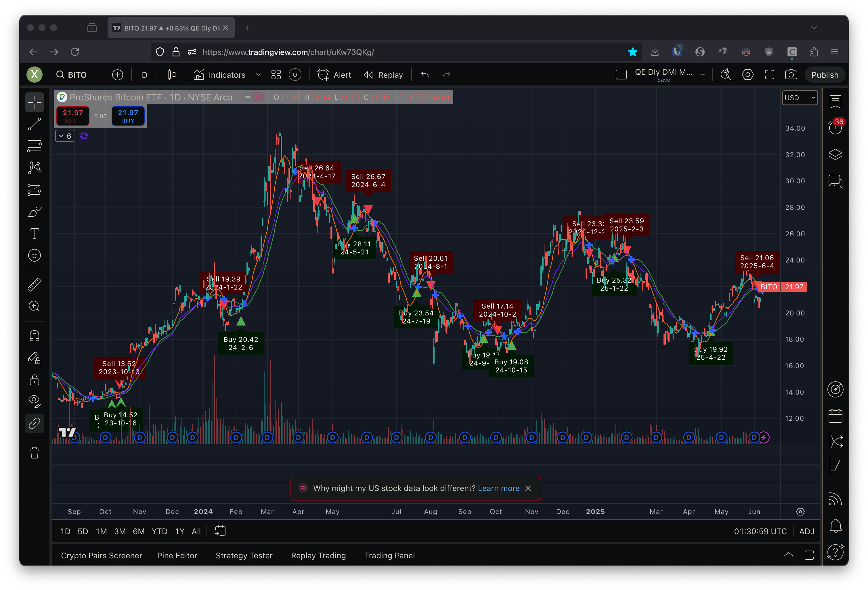Open the Pine Editor tab
The image size is (868, 590).
click(x=177, y=556)
